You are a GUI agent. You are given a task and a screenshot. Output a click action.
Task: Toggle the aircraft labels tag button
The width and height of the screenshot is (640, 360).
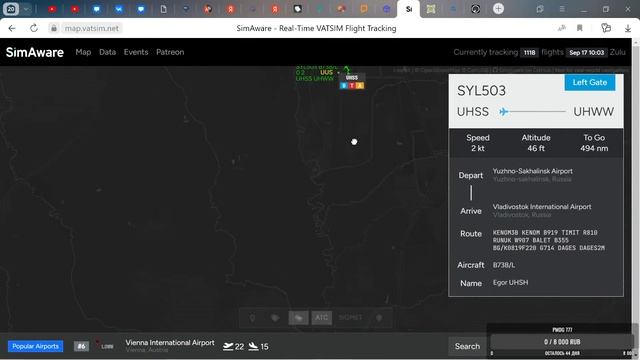pos(275,318)
